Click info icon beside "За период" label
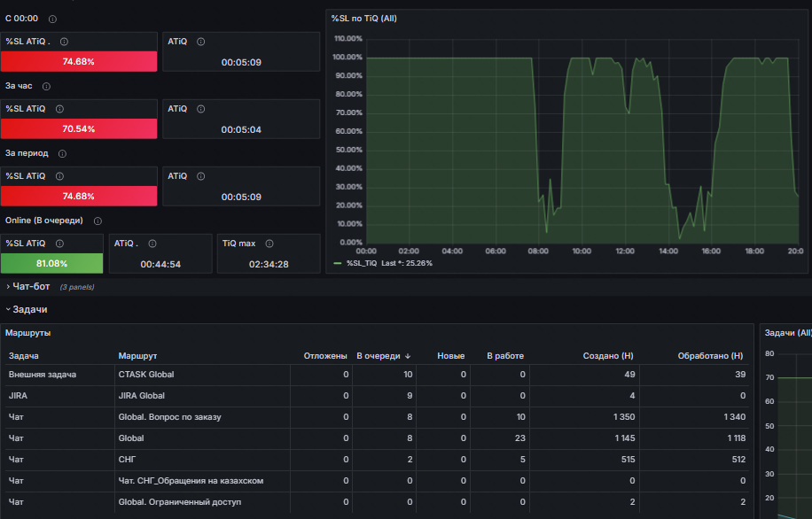The height and width of the screenshot is (519, 812). click(62, 154)
